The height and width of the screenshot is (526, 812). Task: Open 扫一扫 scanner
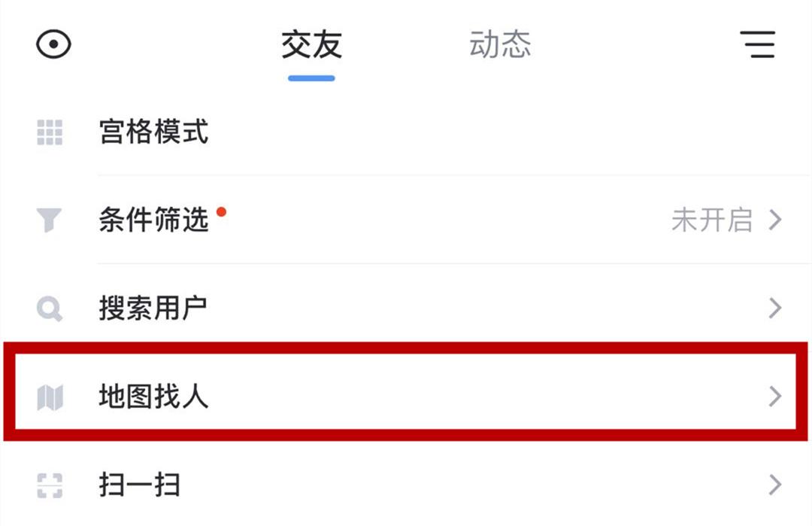coord(140,485)
